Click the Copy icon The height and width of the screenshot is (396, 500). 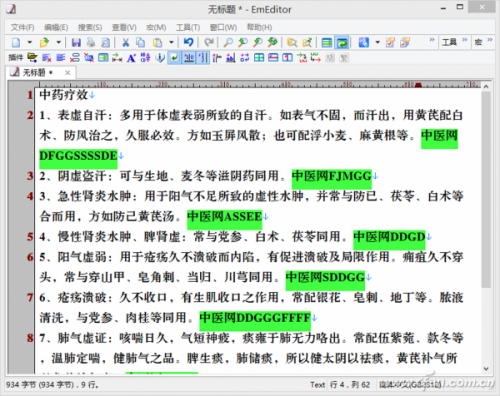point(140,42)
